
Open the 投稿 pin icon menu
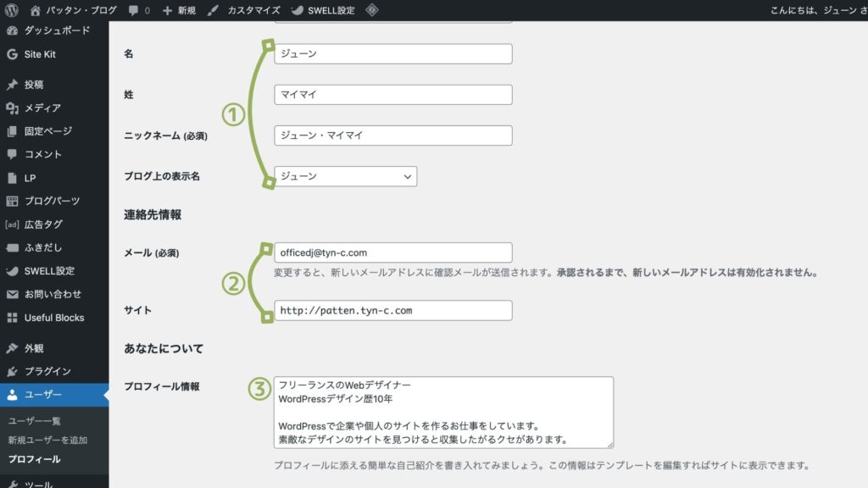click(12, 85)
